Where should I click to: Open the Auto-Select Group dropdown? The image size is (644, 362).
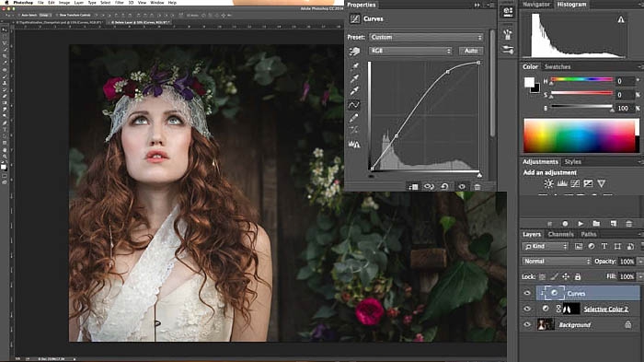click(x=45, y=16)
